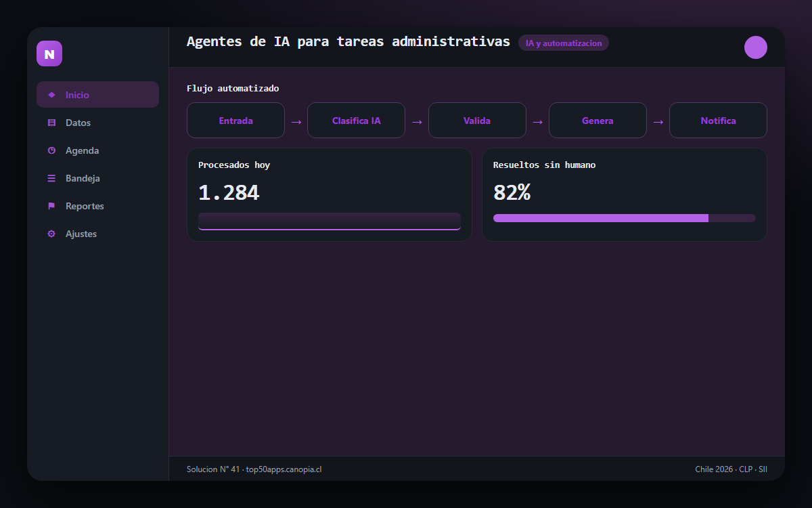812x508 pixels.
Task: Open the Agenda section
Action: (x=97, y=150)
